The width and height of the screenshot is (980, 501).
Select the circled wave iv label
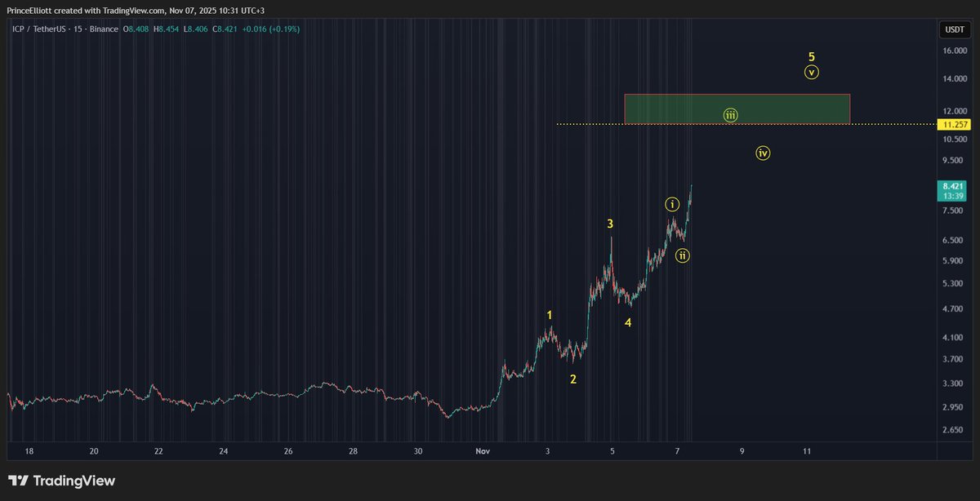pos(763,153)
